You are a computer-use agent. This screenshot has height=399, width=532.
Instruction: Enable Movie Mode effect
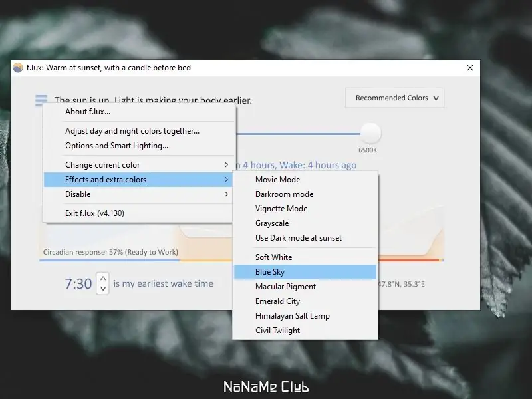tap(305, 180)
